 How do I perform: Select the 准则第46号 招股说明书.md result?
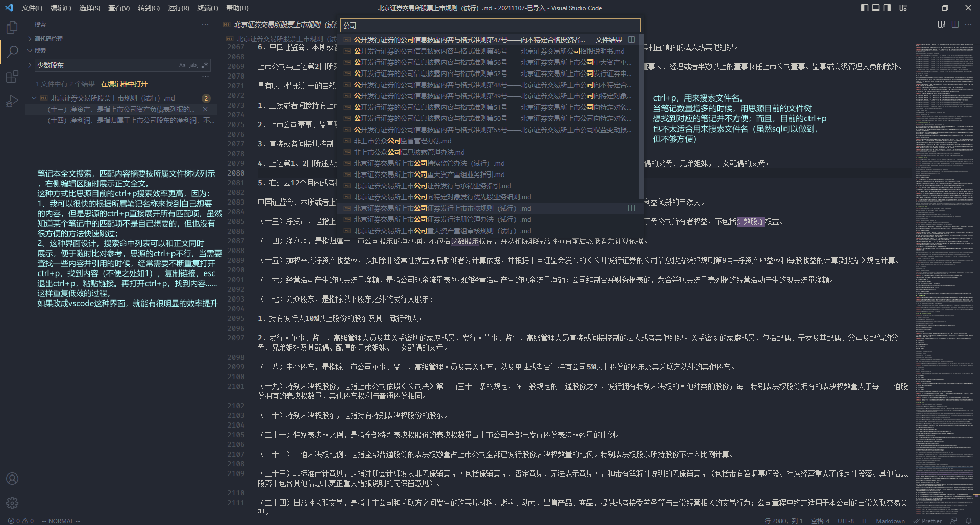489,51
